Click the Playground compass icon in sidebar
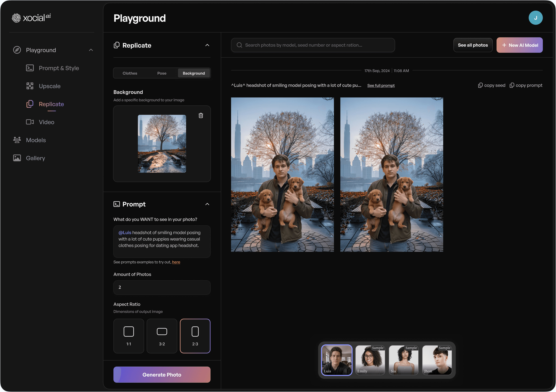 click(17, 50)
